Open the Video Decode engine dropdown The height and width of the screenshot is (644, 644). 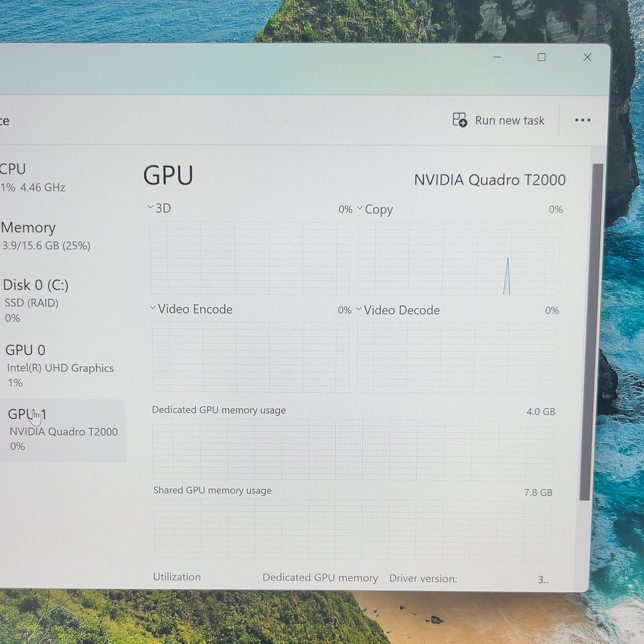[x=359, y=308]
